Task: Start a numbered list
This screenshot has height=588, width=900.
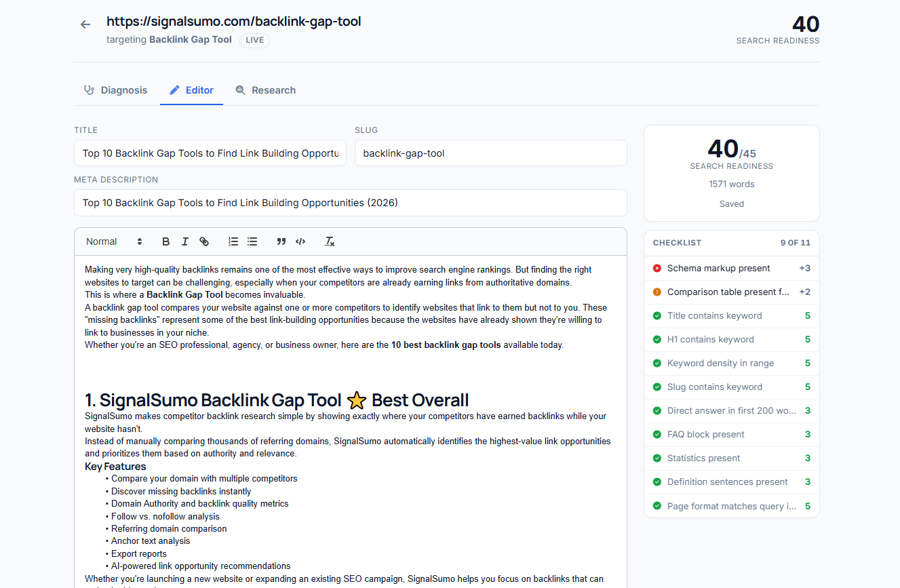Action: [233, 241]
